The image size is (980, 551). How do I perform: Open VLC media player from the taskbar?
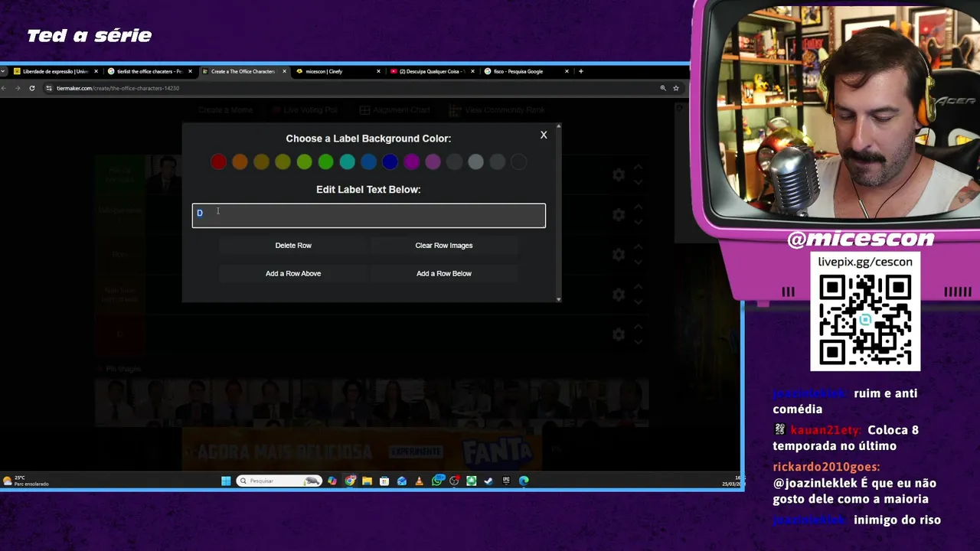419,481
